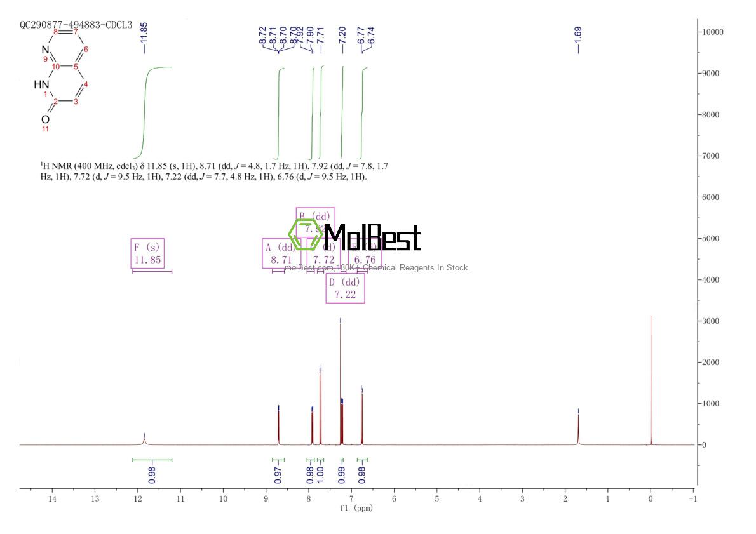Click the 5 tick on the ppm axis

coord(437,499)
